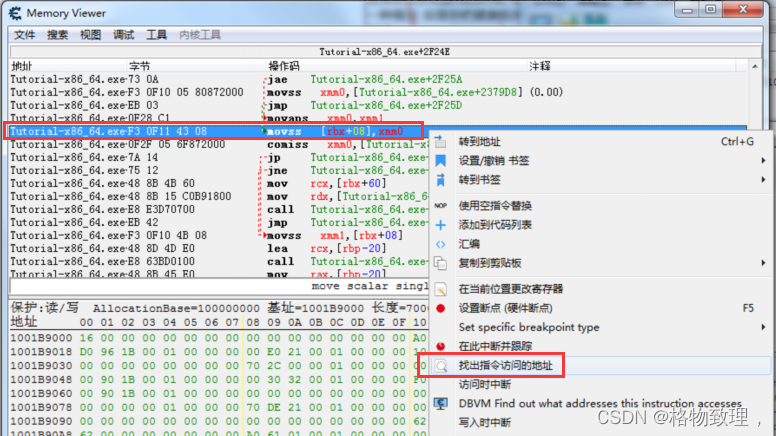Image resolution: width=776 pixels, height=436 pixels.
Task: Click the go-to-bookmark icon
Action: [x=440, y=180]
